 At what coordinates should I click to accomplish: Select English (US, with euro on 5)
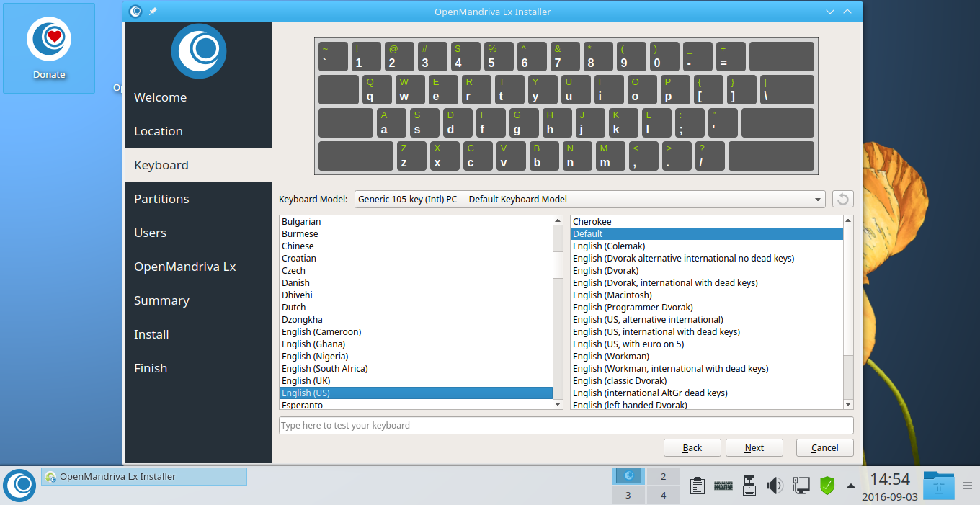706,344
